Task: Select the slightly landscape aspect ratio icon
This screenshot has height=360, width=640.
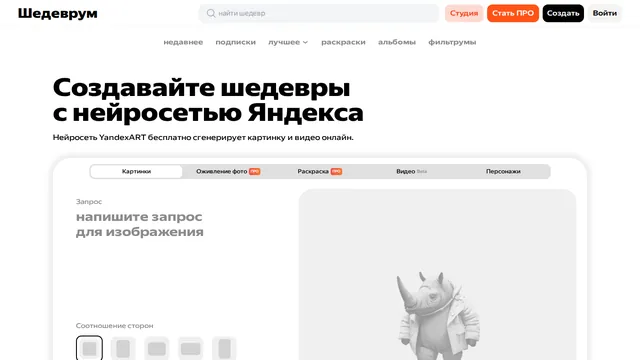Action: click(157, 349)
